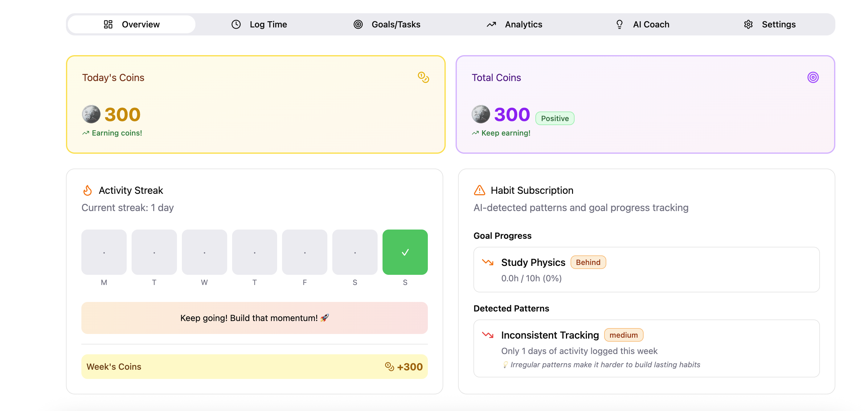The height and width of the screenshot is (411, 868).
Task: Select the green checked Sunday streak box
Action: [405, 252]
